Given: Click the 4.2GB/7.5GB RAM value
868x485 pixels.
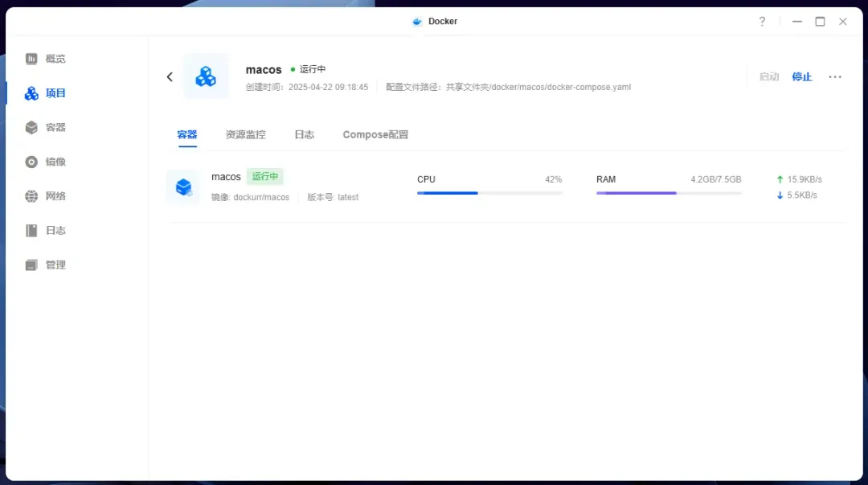Looking at the screenshot, I should pyautogui.click(x=716, y=179).
